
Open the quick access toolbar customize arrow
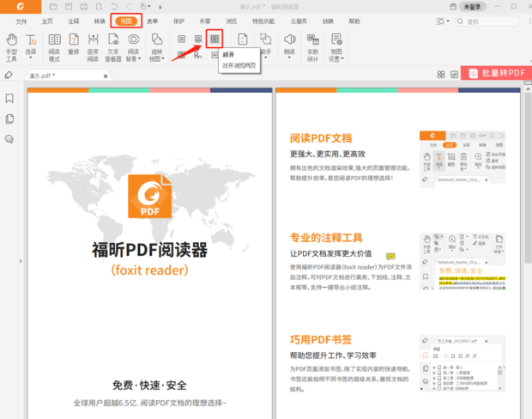[x=160, y=7]
